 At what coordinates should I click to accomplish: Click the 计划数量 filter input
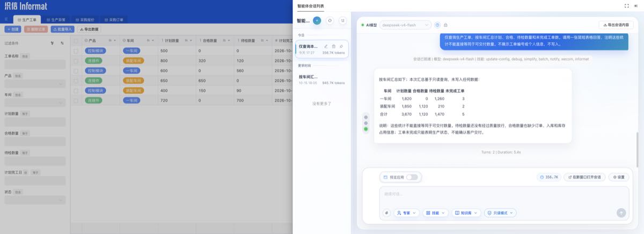click(35, 122)
